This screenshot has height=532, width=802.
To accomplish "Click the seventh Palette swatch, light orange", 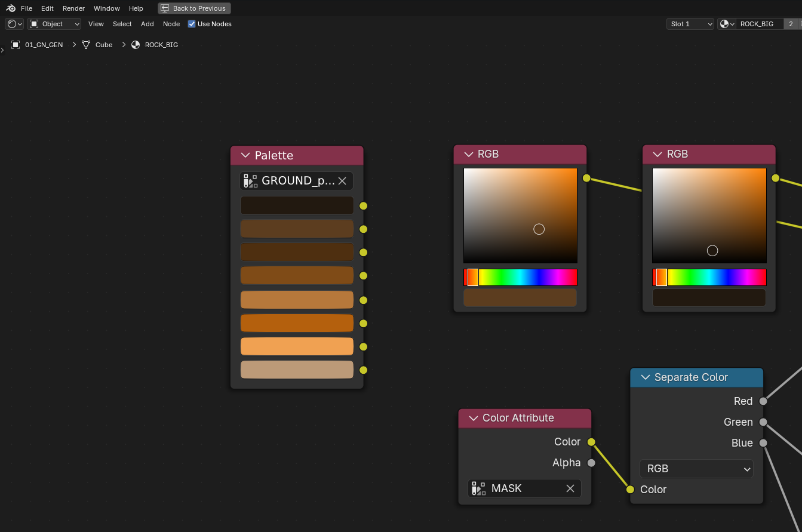I will click(297, 346).
